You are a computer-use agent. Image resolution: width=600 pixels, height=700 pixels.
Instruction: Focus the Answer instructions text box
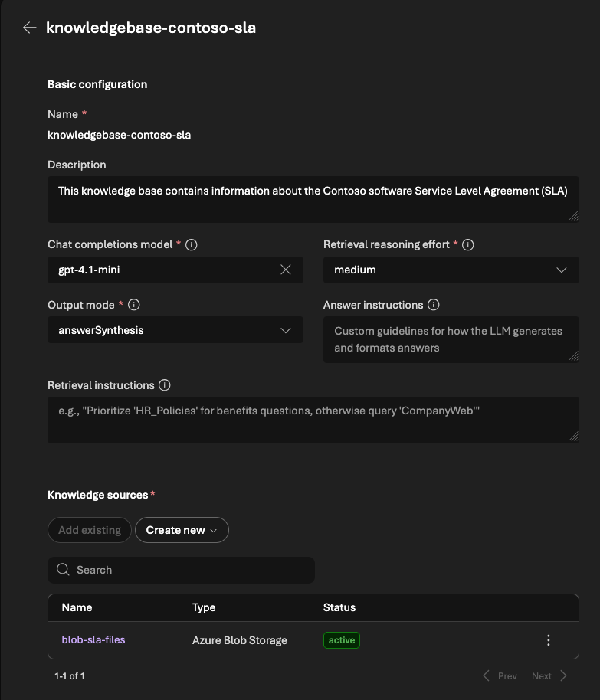click(451, 339)
